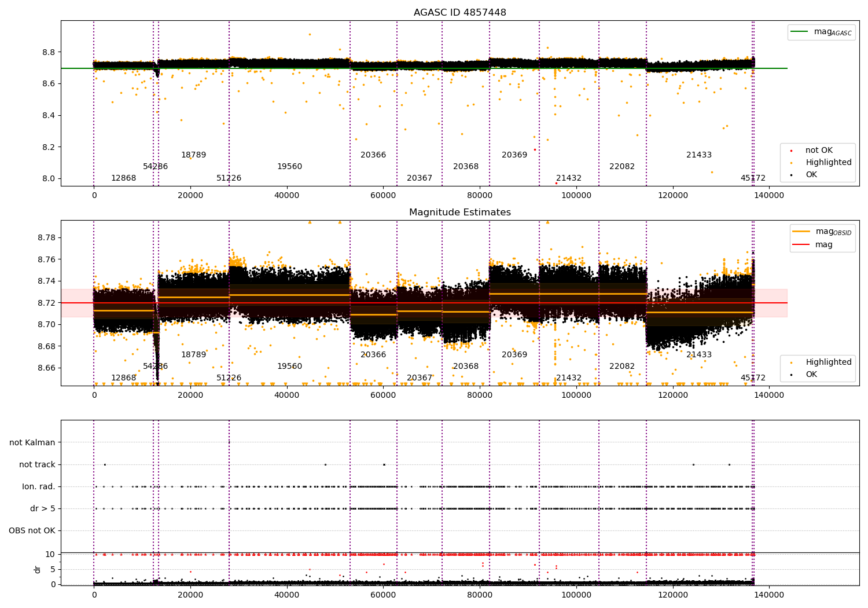Click the 'not track' axis label
This screenshot has width=868, height=608.
tap(37, 465)
